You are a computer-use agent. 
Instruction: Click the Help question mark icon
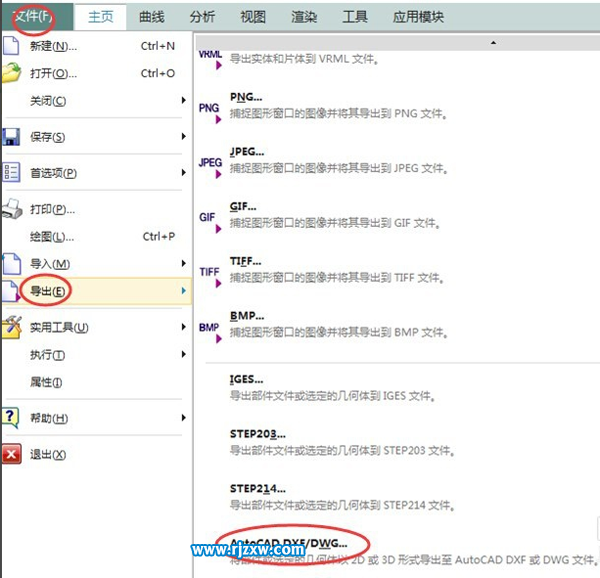coord(10,418)
